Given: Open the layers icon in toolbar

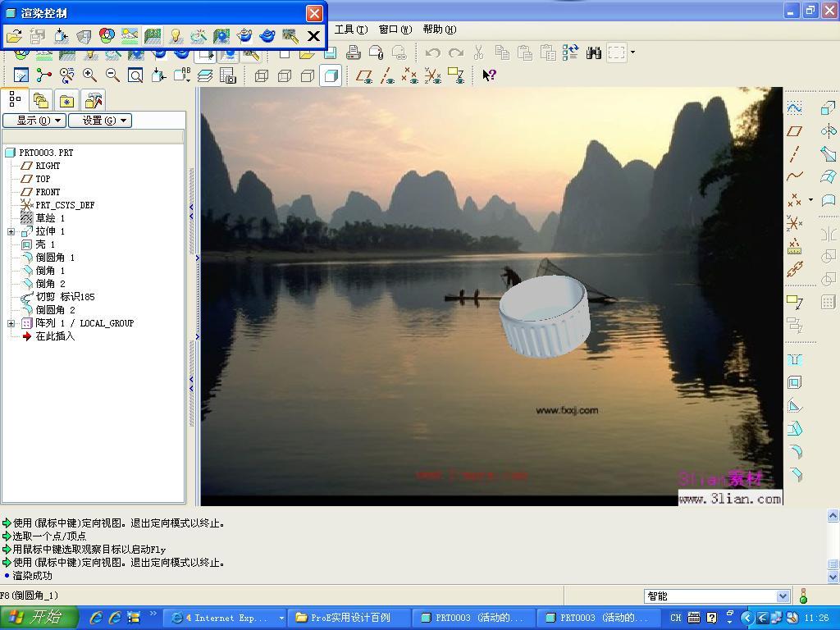Looking at the screenshot, I should coord(204,75).
